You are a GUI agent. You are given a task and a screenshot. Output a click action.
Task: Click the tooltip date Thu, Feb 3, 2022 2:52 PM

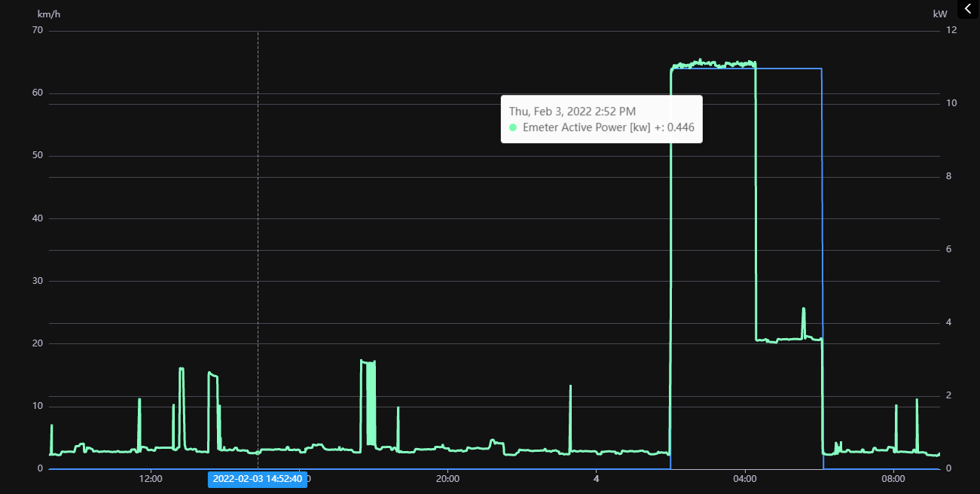(572, 111)
